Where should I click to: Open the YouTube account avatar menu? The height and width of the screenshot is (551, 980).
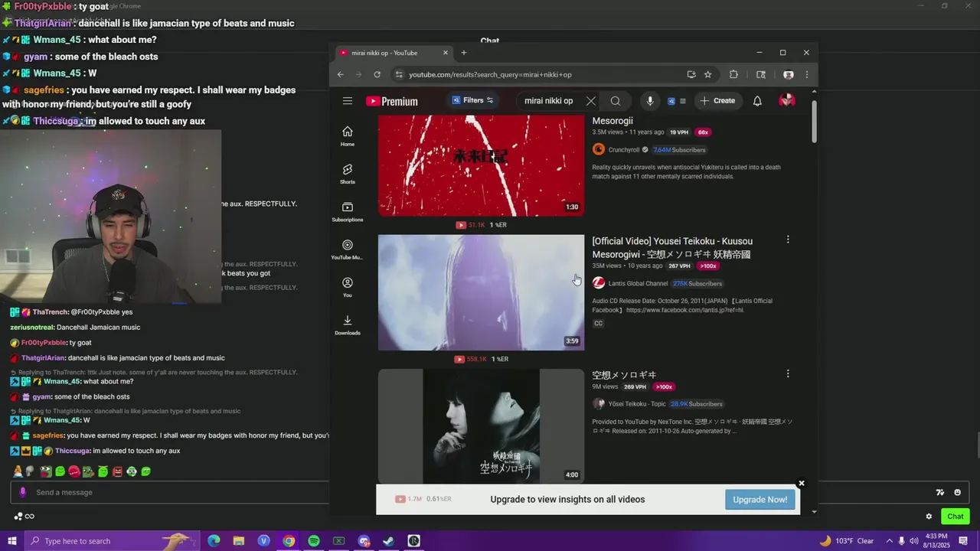786,101
